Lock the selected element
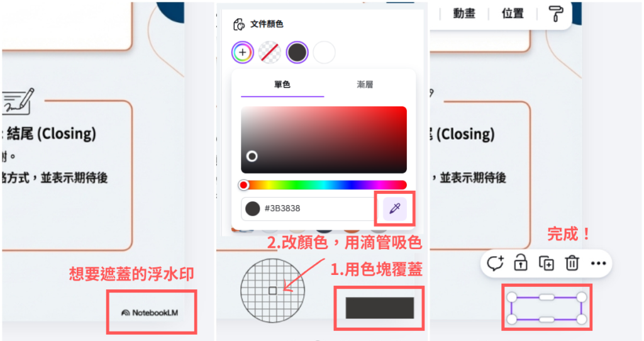 (x=520, y=263)
